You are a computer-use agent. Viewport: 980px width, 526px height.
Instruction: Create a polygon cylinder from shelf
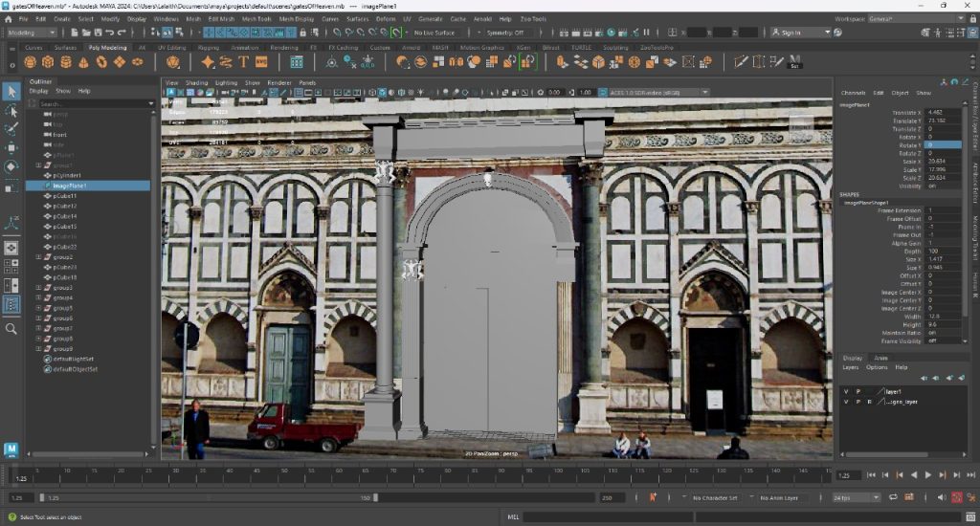[x=66, y=62]
